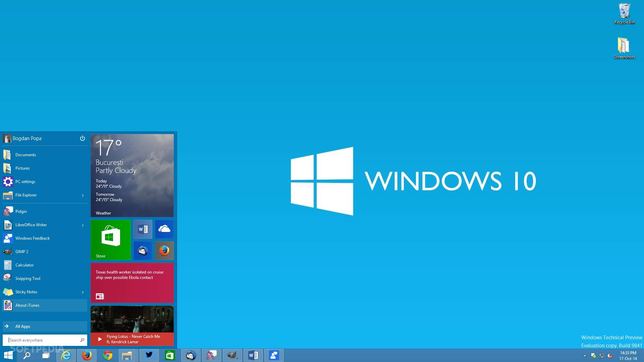644x362 pixels.
Task: Show hidden tray icons with the up arrow
Action: click(x=584, y=355)
